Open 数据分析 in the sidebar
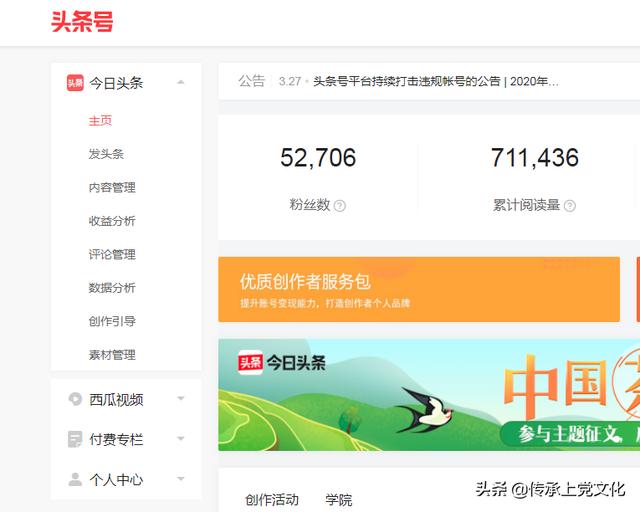Screen dimensions: 640x512 pos(112,288)
